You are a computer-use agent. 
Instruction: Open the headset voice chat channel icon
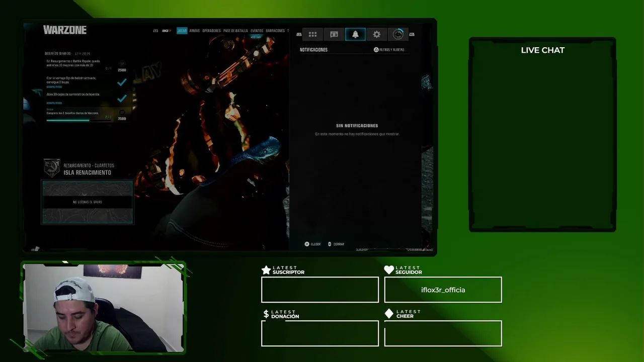pyautogui.click(x=334, y=34)
